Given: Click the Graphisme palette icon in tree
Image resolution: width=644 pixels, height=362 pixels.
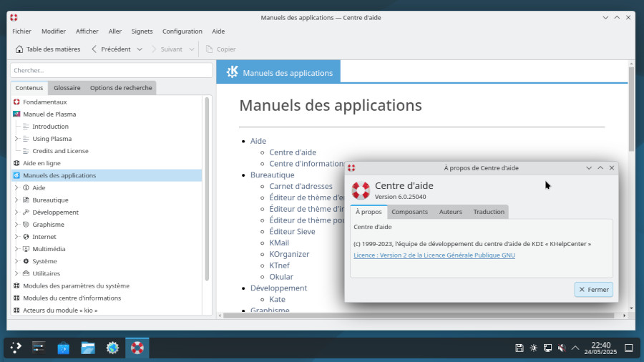Looking at the screenshot, I should (26, 225).
